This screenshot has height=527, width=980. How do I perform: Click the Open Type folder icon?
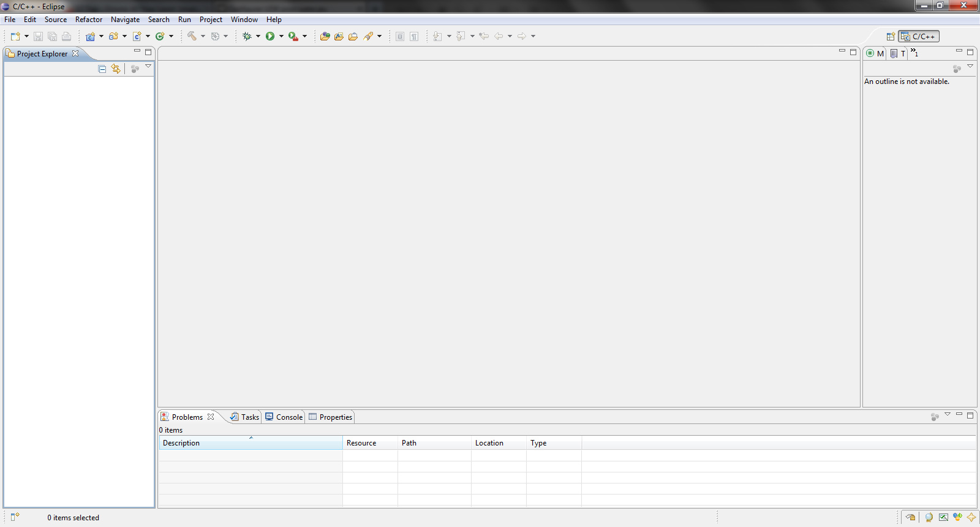(x=325, y=36)
